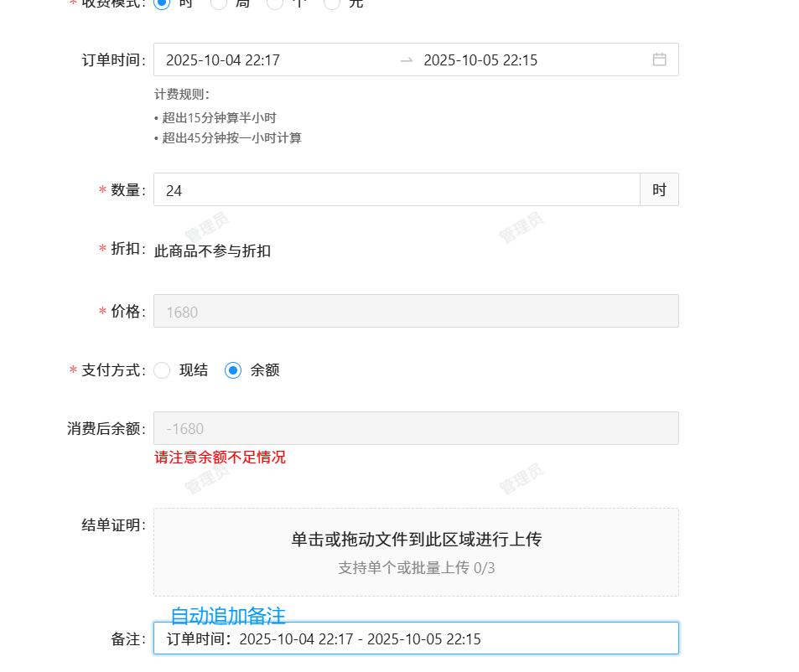Click the disabled 价格 field showing 1680
This screenshot has height=672, width=799.
416,312
